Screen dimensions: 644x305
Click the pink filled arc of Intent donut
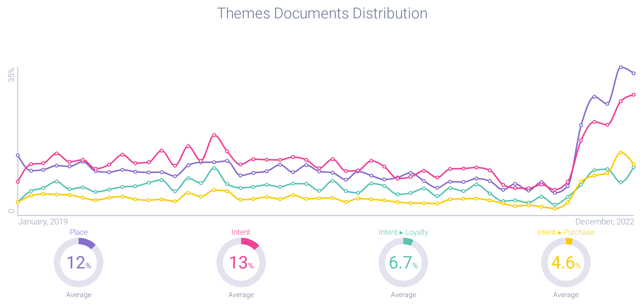pos(250,243)
